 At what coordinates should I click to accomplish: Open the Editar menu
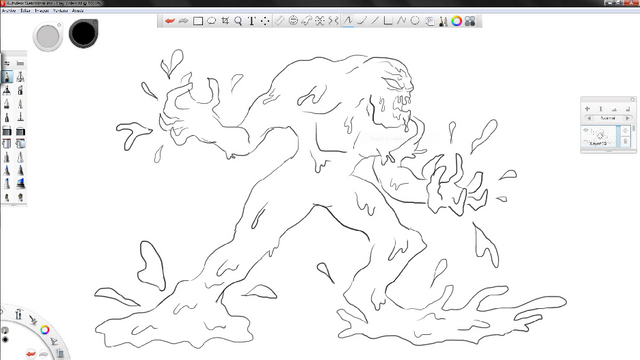[25, 11]
